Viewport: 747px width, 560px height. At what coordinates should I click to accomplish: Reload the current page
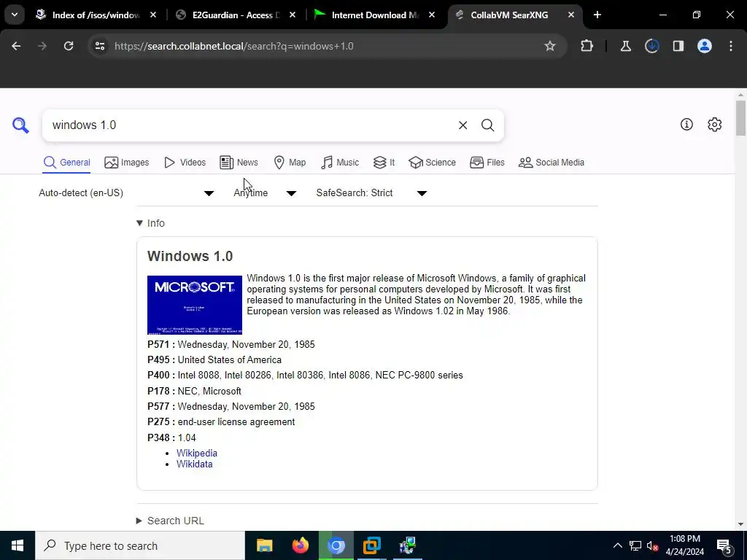69,46
